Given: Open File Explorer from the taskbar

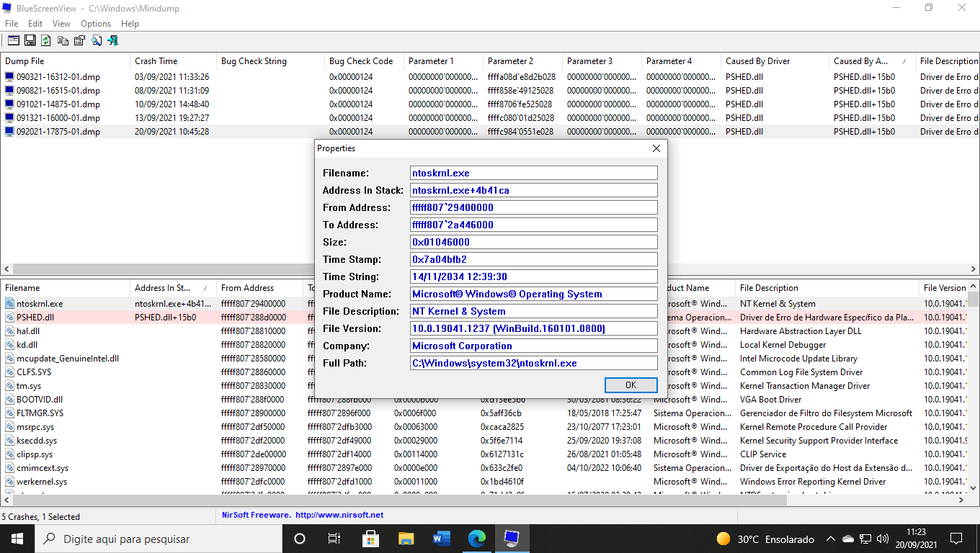Looking at the screenshot, I should pos(406,539).
